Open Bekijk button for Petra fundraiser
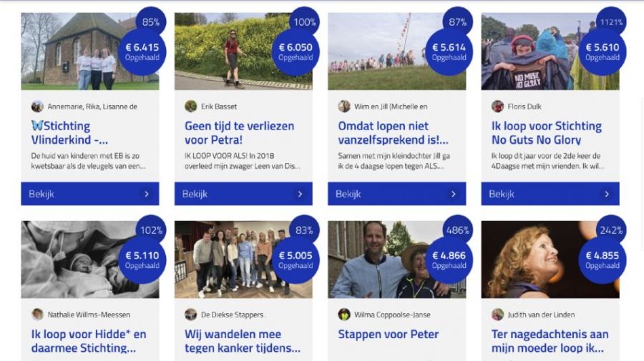This screenshot has height=361, width=644. pos(243,194)
